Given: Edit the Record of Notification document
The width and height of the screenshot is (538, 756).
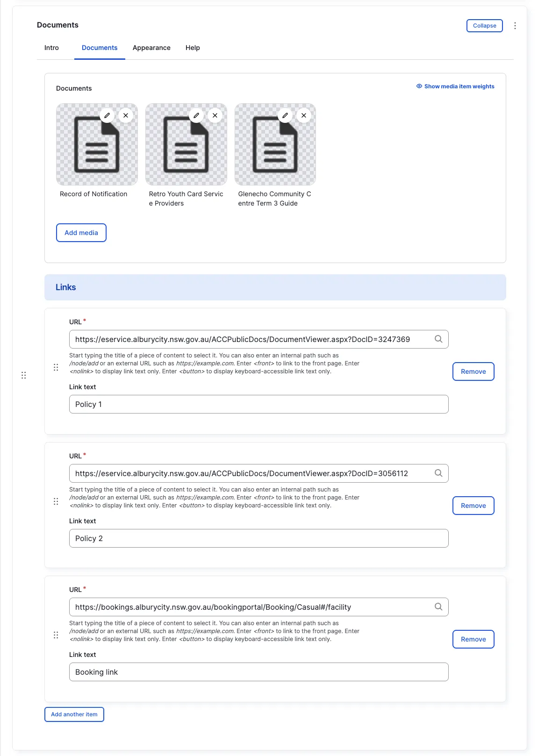Looking at the screenshot, I should click(x=107, y=115).
